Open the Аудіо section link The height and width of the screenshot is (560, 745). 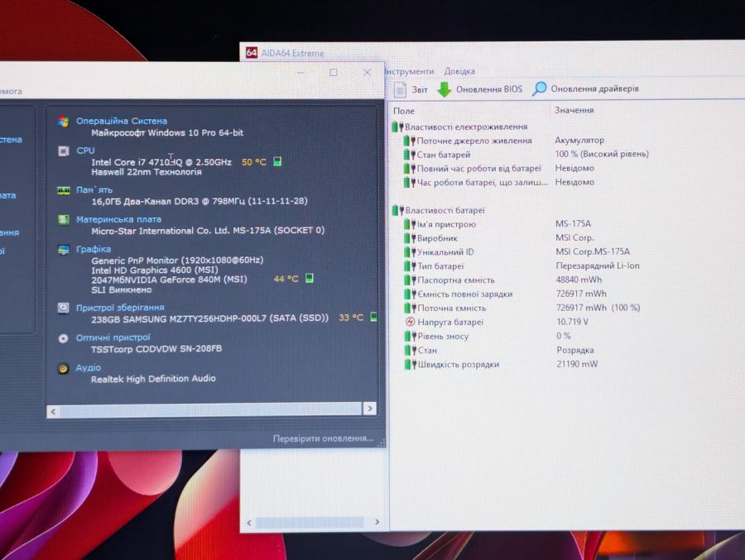click(x=89, y=367)
